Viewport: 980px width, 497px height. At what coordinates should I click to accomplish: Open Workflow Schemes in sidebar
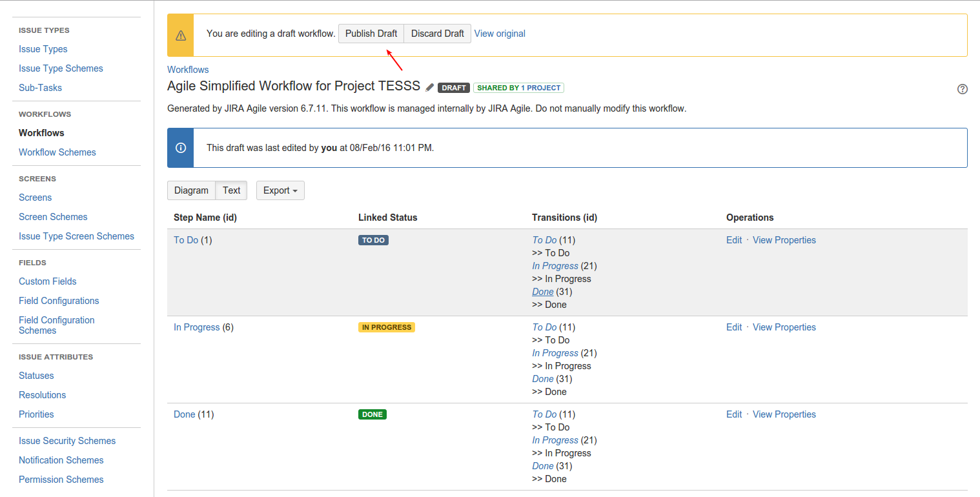click(57, 152)
